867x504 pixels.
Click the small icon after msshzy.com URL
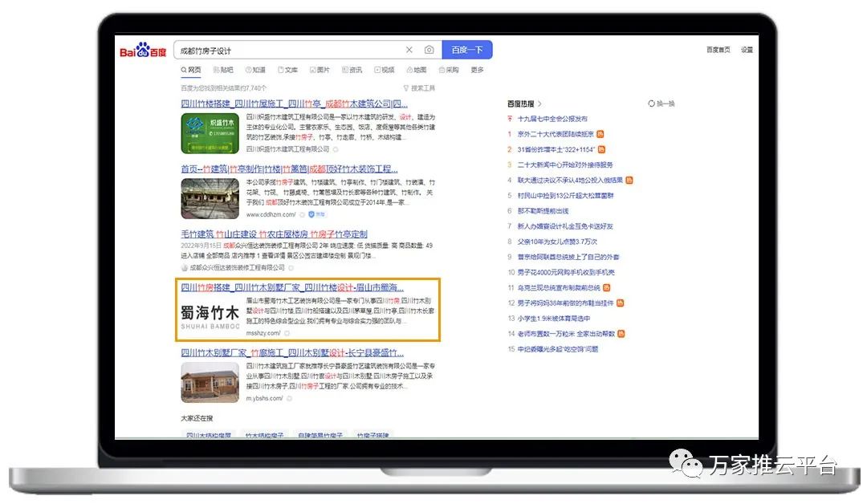pos(287,333)
